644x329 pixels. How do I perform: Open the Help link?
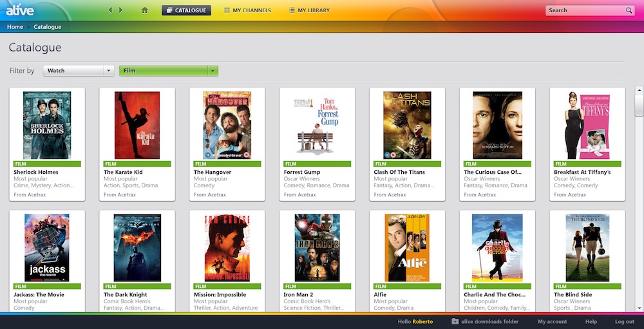[591, 321]
